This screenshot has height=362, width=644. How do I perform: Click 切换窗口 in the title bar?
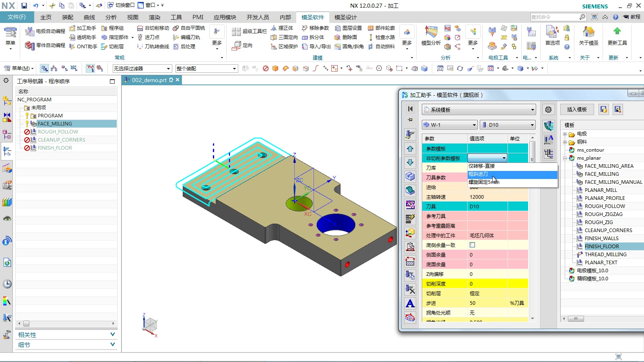121,5
